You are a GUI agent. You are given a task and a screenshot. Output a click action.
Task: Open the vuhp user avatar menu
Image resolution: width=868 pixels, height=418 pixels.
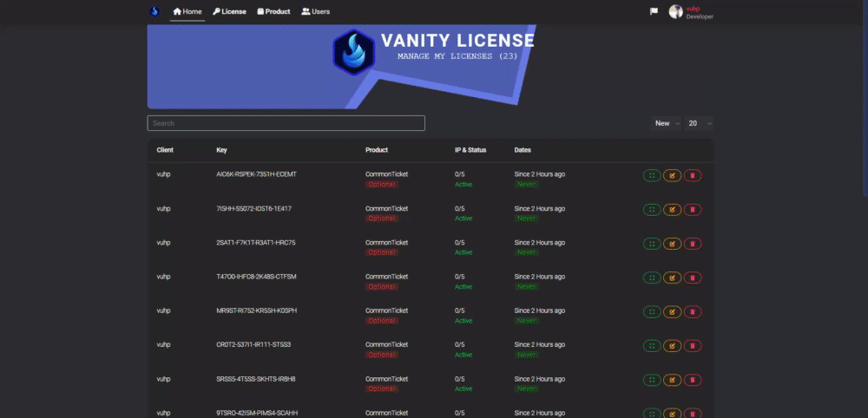pyautogui.click(x=676, y=11)
